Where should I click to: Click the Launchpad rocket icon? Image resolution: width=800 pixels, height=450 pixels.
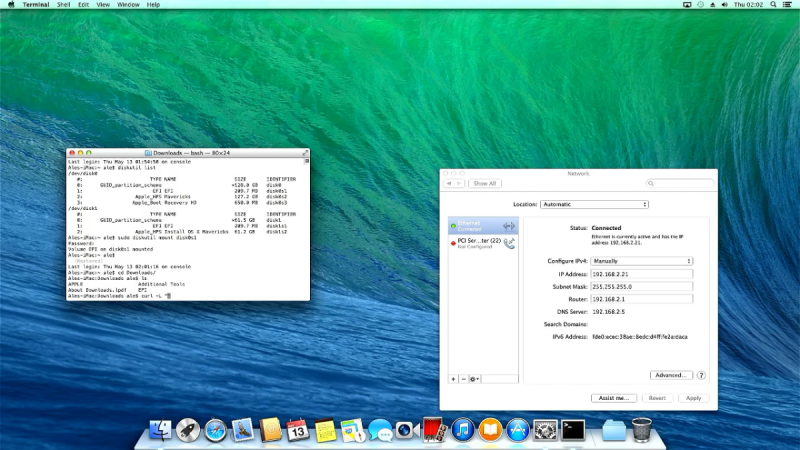(x=187, y=430)
